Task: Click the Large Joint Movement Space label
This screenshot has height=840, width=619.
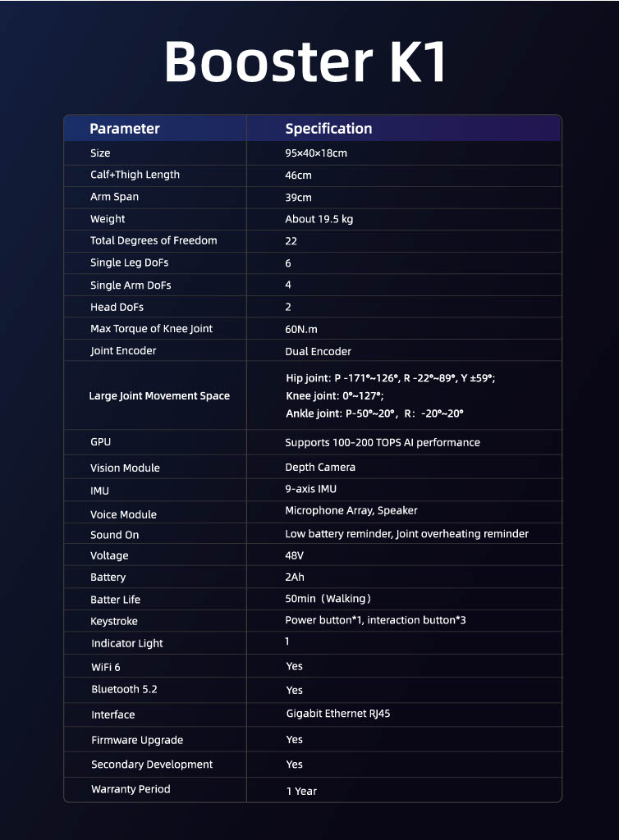Action: click(159, 395)
